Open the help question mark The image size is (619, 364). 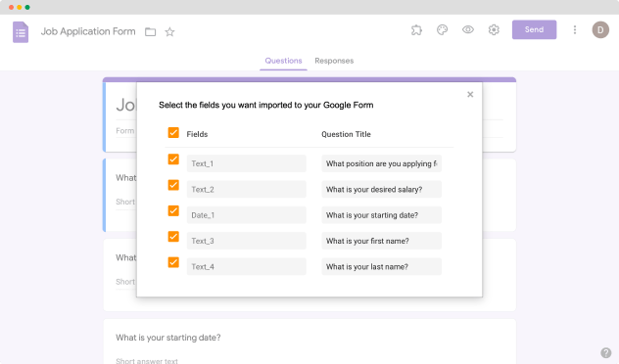click(606, 352)
